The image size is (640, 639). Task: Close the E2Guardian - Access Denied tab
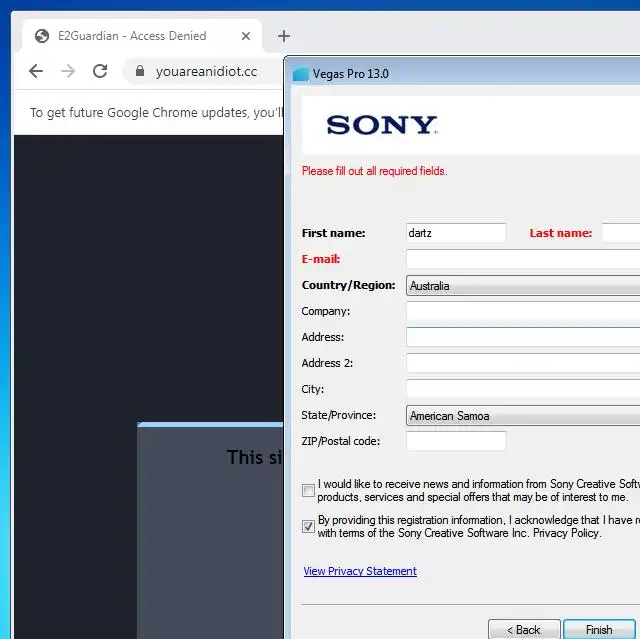(x=246, y=36)
